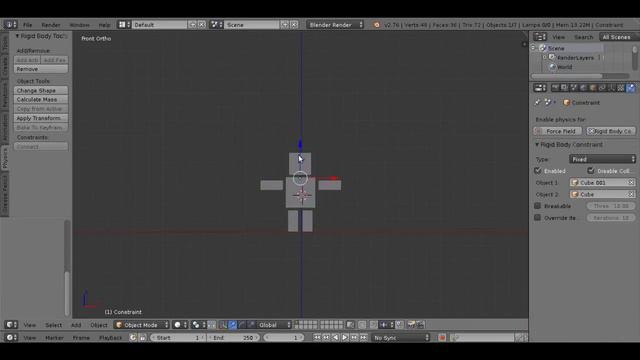Toggle the timeline preview range clock icon
The image size is (640, 360).
tap(133, 338)
